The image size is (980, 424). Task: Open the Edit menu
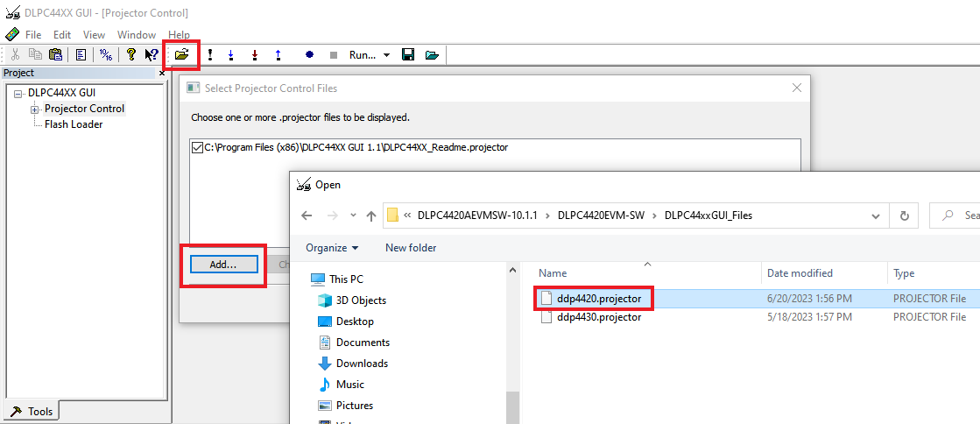[62, 35]
